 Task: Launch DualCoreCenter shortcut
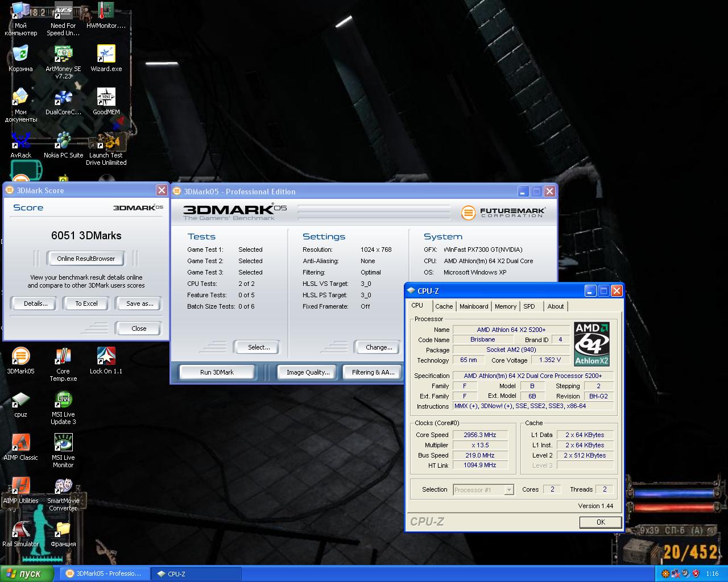pyautogui.click(x=63, y=102)
